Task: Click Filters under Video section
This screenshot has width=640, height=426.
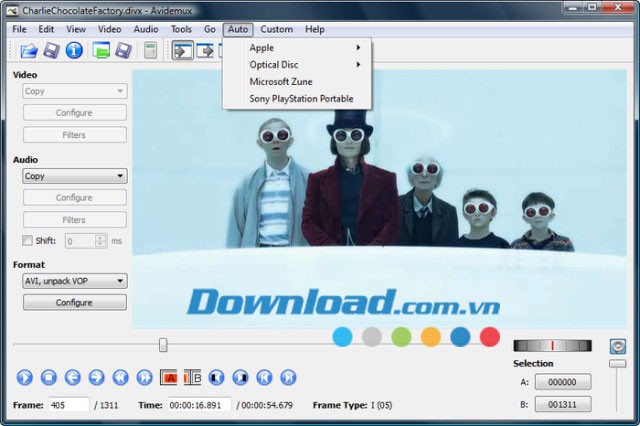Action: click(x=75, y=135)
